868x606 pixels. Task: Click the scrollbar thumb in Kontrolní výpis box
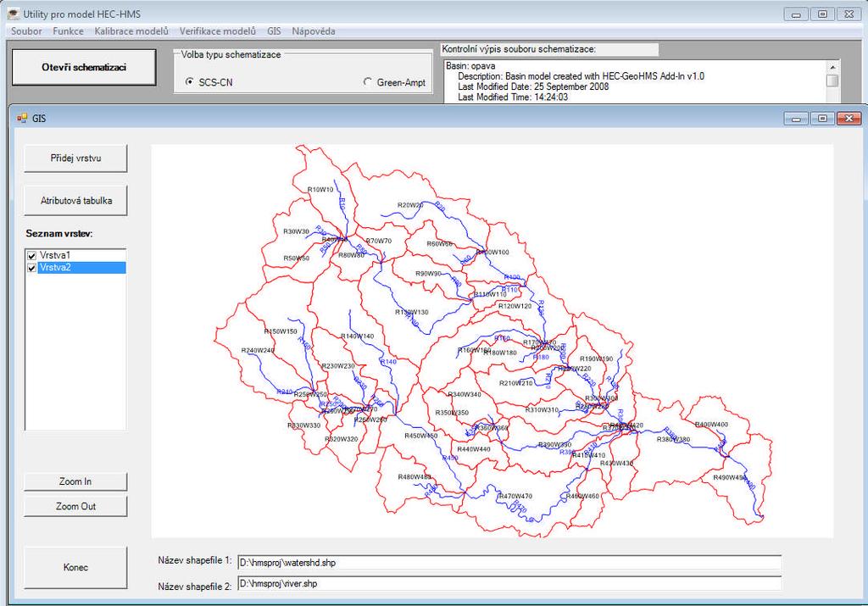832,81
